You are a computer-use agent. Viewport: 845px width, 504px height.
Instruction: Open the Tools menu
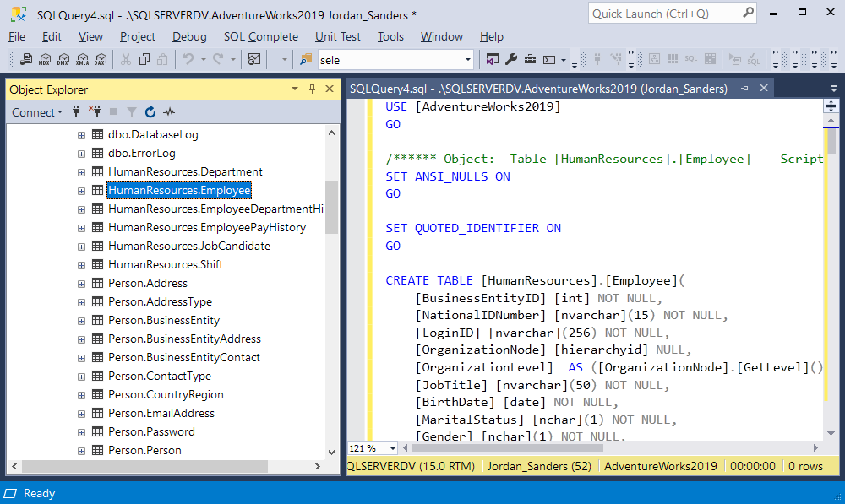tap(390, 36)
